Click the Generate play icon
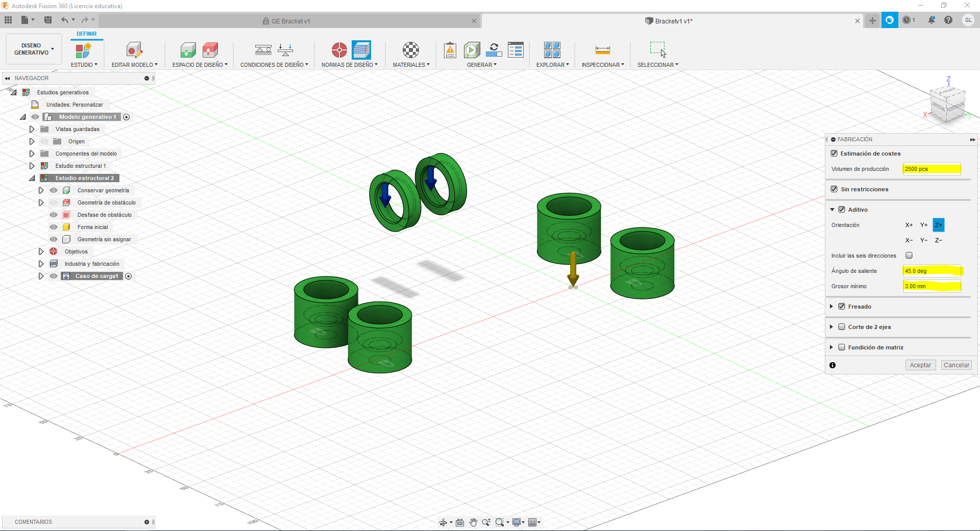 [x=472, y=50]
